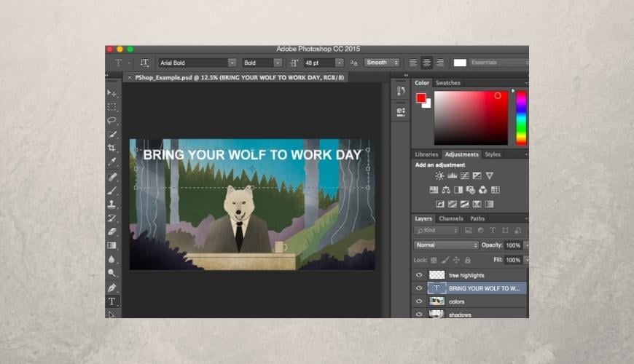Viewport: 634px width, 364px height.
Task: Add a Channel Mixer adjustment
Action: [x=482, y=190]
